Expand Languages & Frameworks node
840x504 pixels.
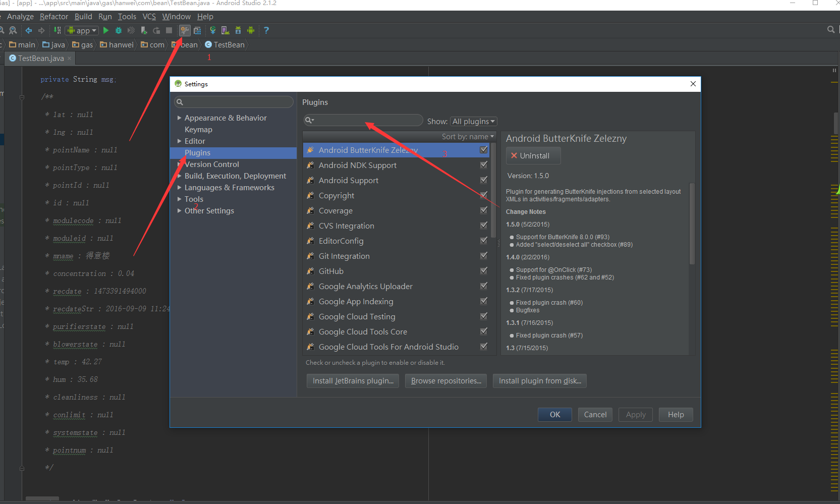click(179, 187)
